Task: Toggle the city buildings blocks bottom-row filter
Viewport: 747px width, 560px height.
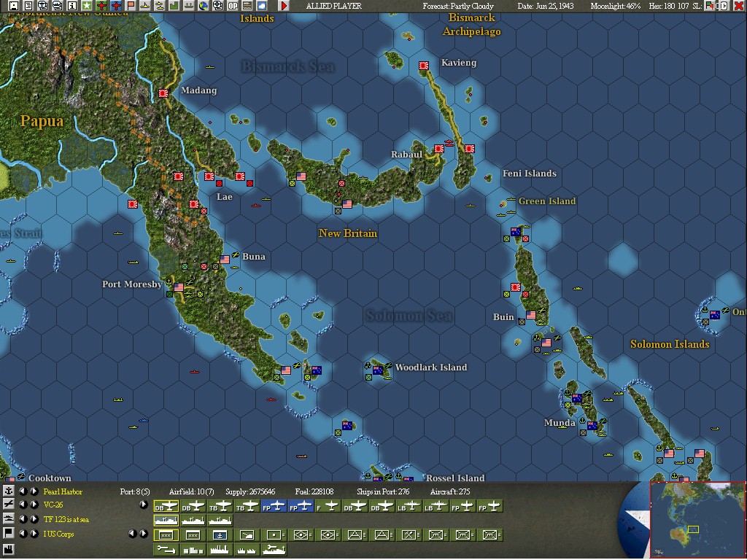Action: coord(193,550)
